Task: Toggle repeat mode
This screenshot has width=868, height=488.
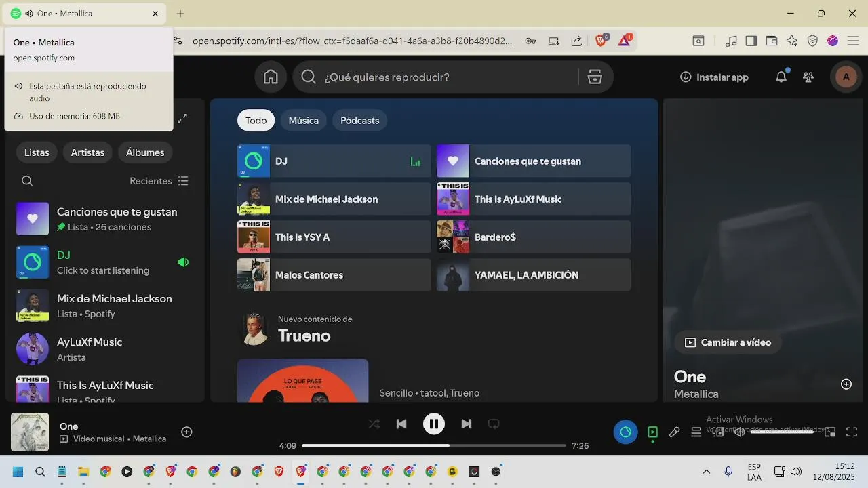Action: pos(494,424)
